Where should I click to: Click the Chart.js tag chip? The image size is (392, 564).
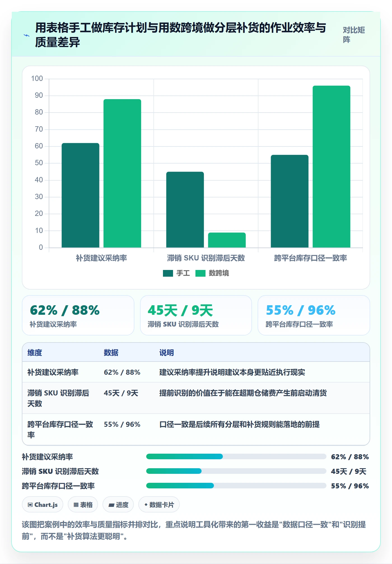point(43,505)
